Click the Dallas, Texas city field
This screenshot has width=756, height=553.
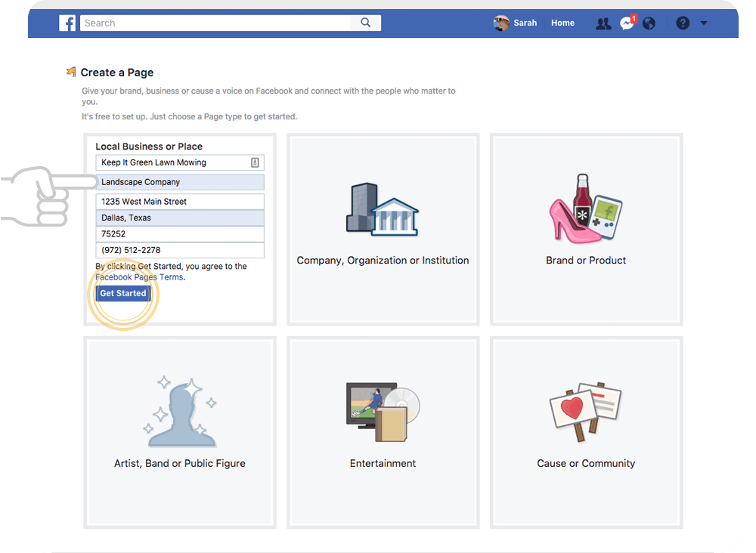coord(180,218)
